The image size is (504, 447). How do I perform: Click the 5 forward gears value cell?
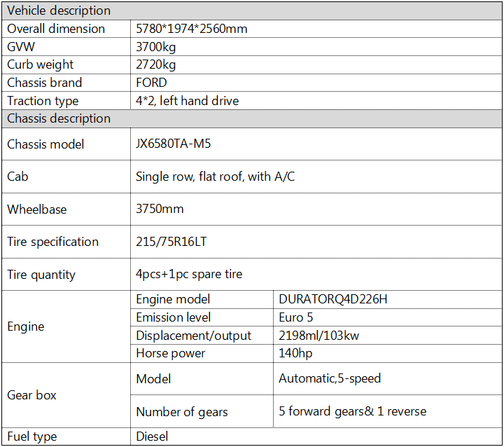coord(352,411)
